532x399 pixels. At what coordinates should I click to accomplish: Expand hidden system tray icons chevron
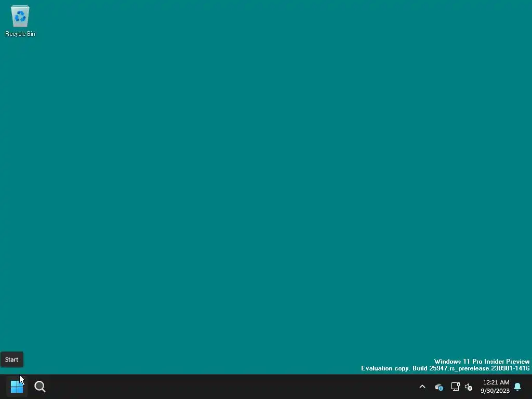(422, 387)
